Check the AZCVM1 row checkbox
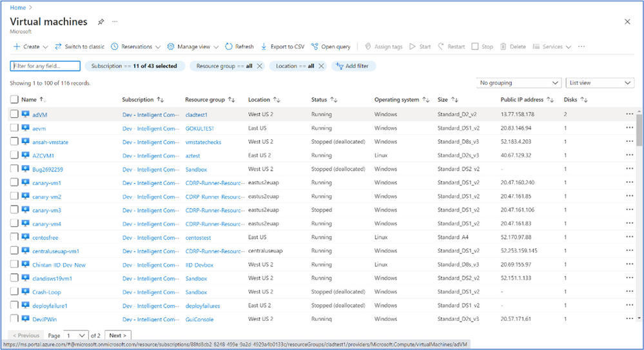The height and width of the screenshot is (350, 644). [x=14, y=155]
